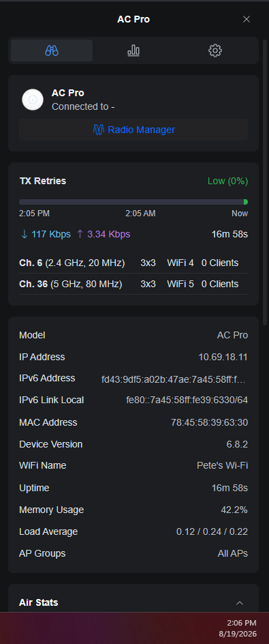
Task: Click the Memory Usage value 42.2%
Action: coord(234,510)
